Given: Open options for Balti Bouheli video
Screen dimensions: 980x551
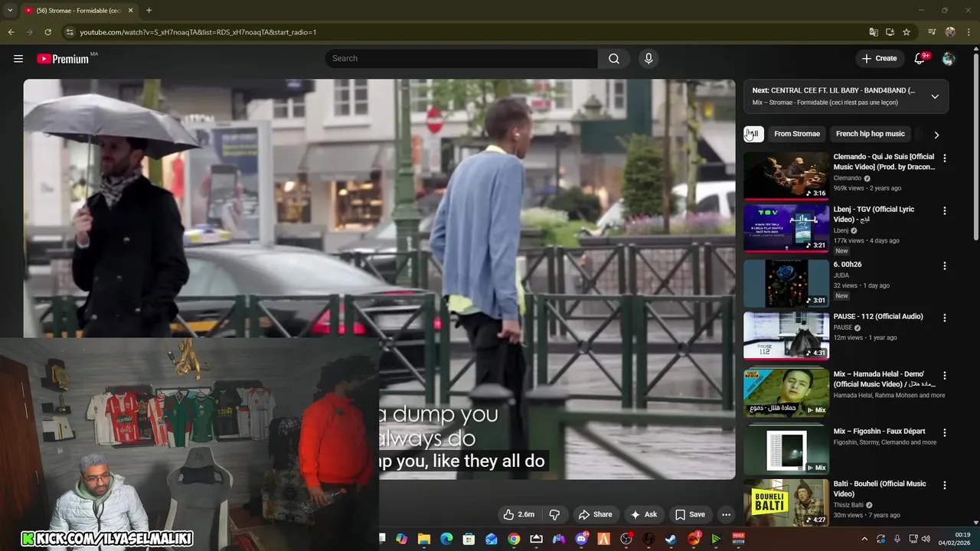Looking at the screenshot, I should 944,485.
